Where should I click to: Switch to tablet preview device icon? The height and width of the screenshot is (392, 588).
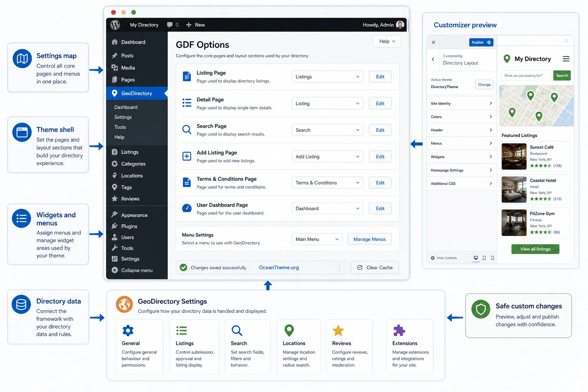pos(484,258)
